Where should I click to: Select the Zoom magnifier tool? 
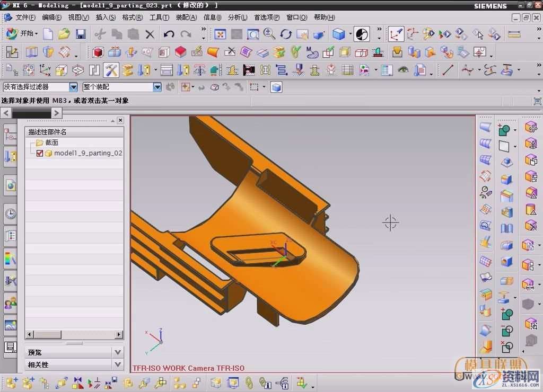click(x=269, y=34)
